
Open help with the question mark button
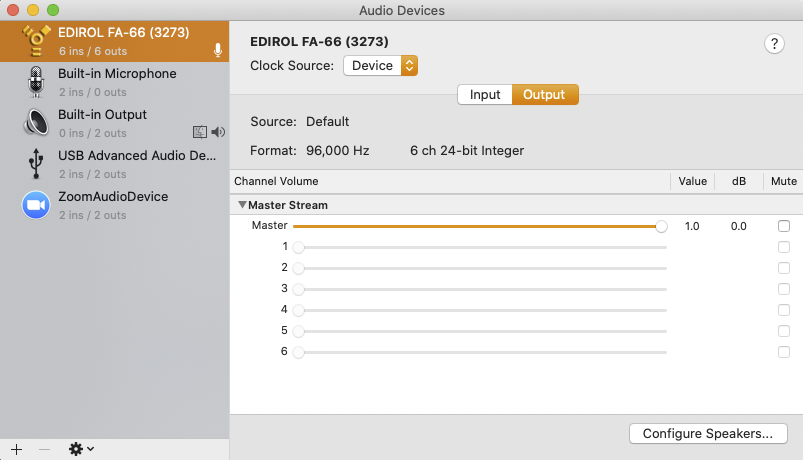click(x=774, y=44)
